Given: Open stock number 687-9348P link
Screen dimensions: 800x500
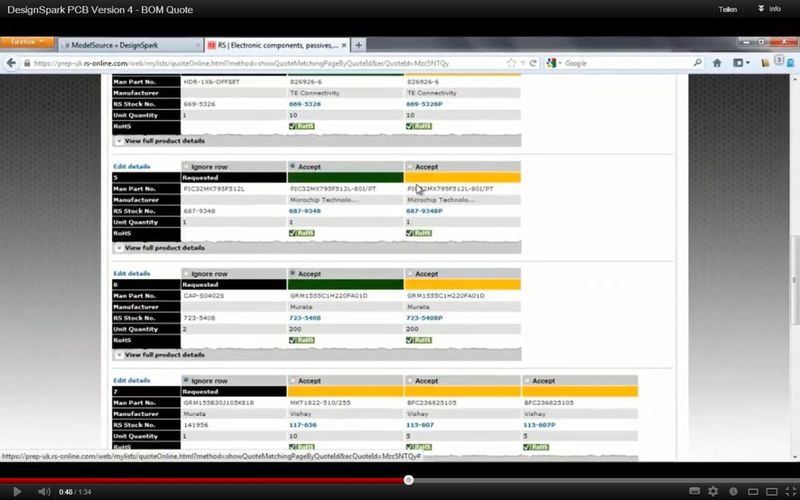Looking at the screenshot, I should pyautogui.click(x=424, y=211).
